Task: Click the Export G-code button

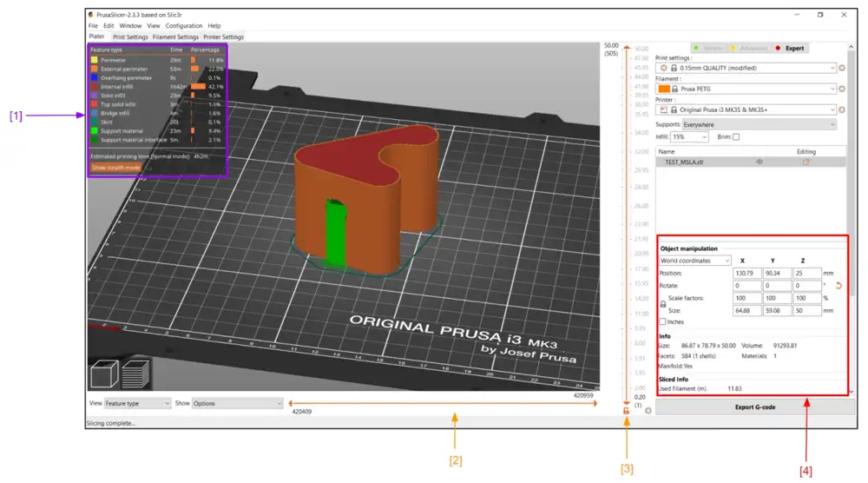Action: coord(754,407)
